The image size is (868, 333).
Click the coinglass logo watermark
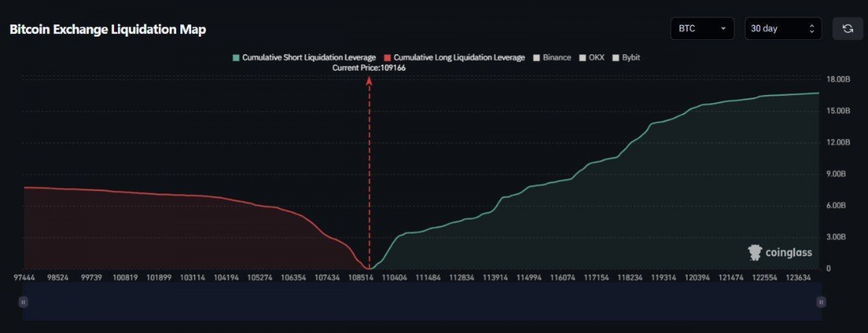[780, 253]
